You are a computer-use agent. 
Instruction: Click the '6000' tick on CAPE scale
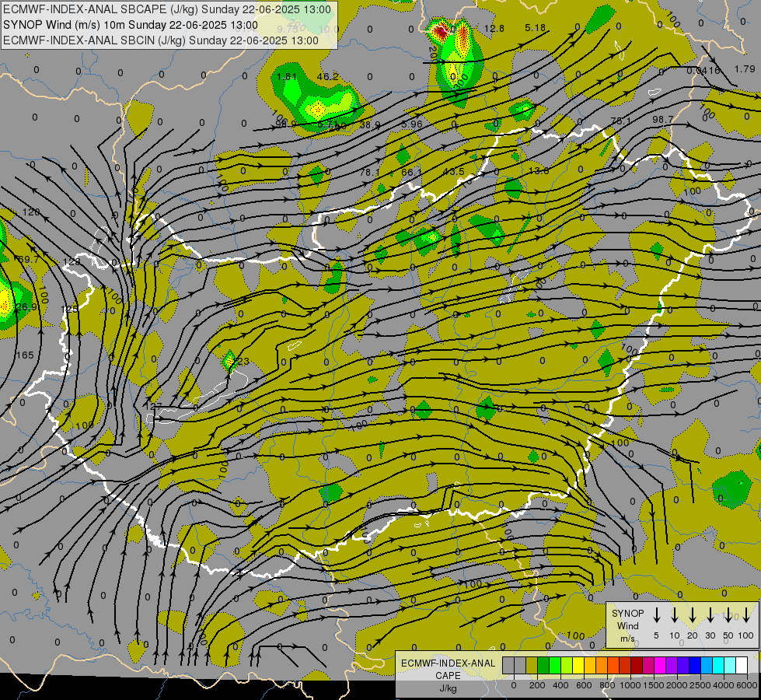(746, 685)
